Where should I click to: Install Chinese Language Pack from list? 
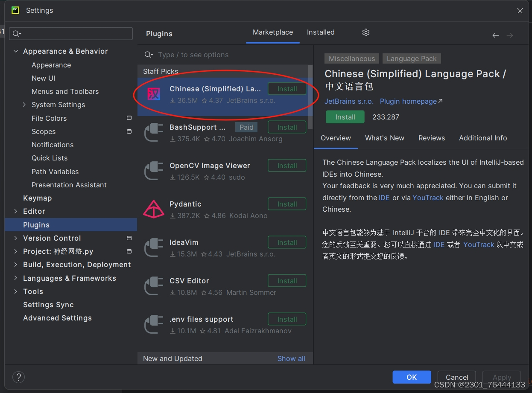[x=287, y=89]
